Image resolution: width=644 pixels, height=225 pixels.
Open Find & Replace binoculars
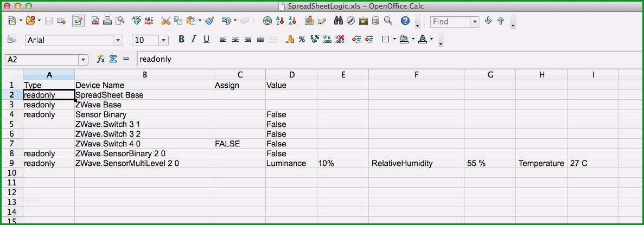[339, 21]
